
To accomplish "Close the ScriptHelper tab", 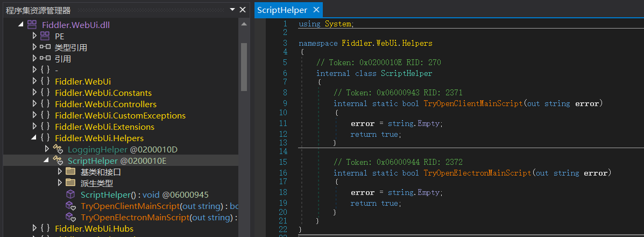I will pos(316,10).
